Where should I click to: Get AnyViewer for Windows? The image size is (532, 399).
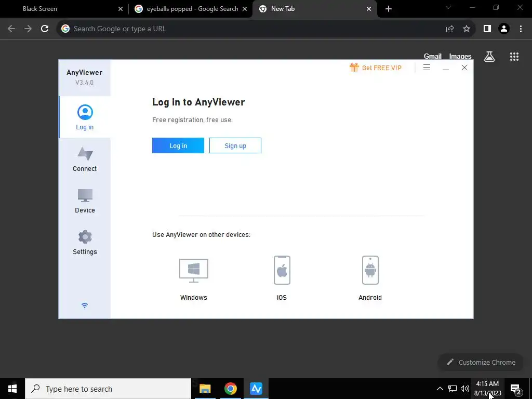click(194, 279)
